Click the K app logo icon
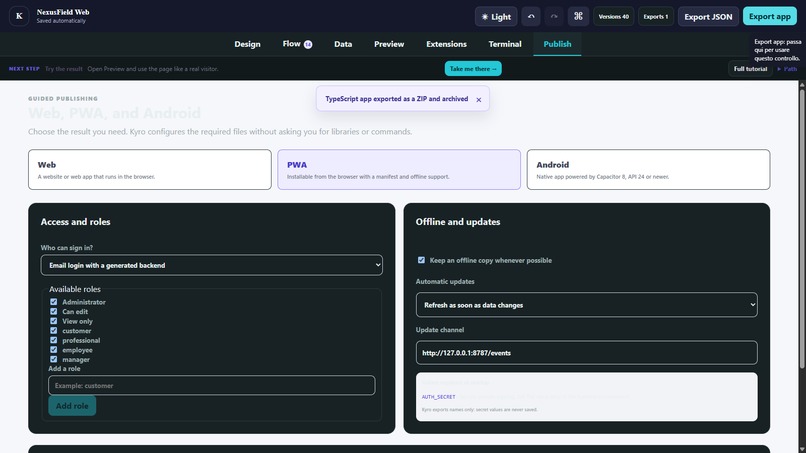The image size is (806, 453). pyautogui.click(x=19, y=16)
